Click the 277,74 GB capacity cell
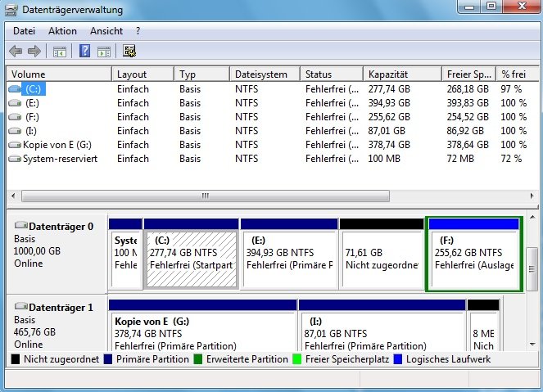Screen dimensions: 543x392 [x=389, y=89]
